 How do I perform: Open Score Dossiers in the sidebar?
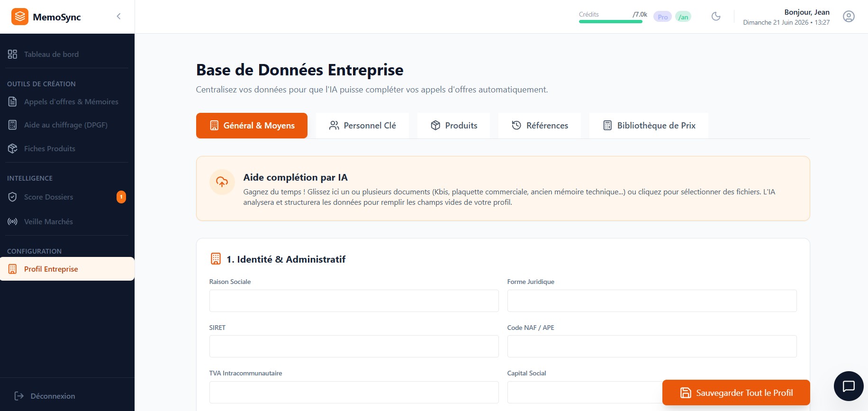click(67, 197)
